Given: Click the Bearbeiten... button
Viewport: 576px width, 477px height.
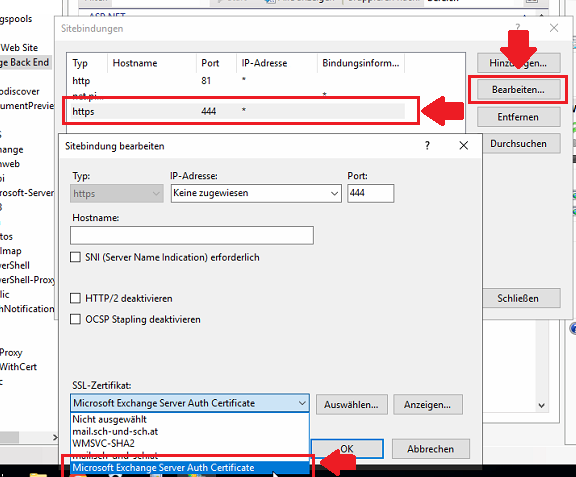Looking at the screenshot, I should (518, 89).
